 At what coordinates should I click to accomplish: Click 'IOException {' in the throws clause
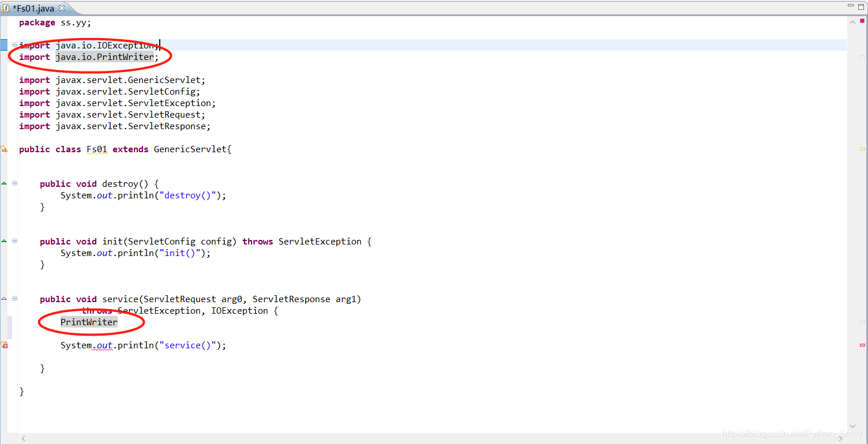click(245, 311)
